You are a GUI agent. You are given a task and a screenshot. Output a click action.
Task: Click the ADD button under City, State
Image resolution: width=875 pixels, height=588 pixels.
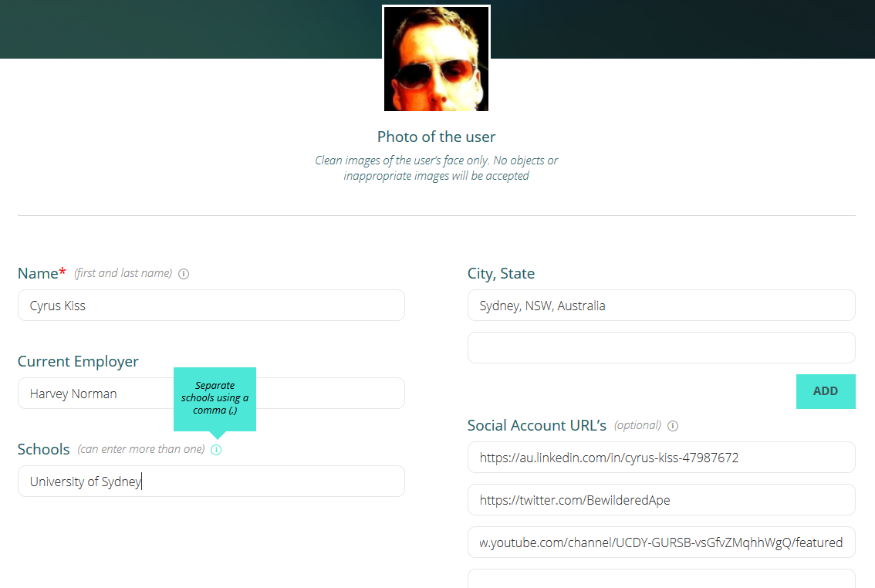[x=826, y=392]
